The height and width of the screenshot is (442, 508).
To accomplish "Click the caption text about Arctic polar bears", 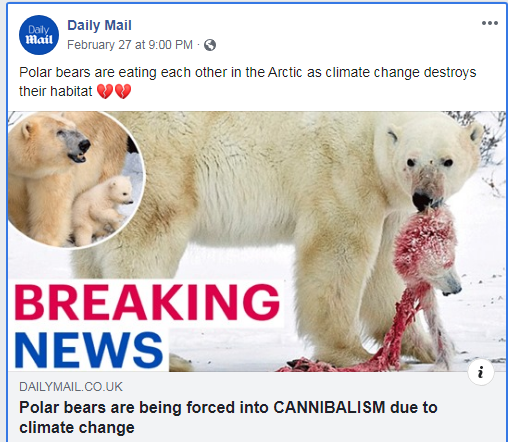I will pyautogui.click(x=247, y=82).
